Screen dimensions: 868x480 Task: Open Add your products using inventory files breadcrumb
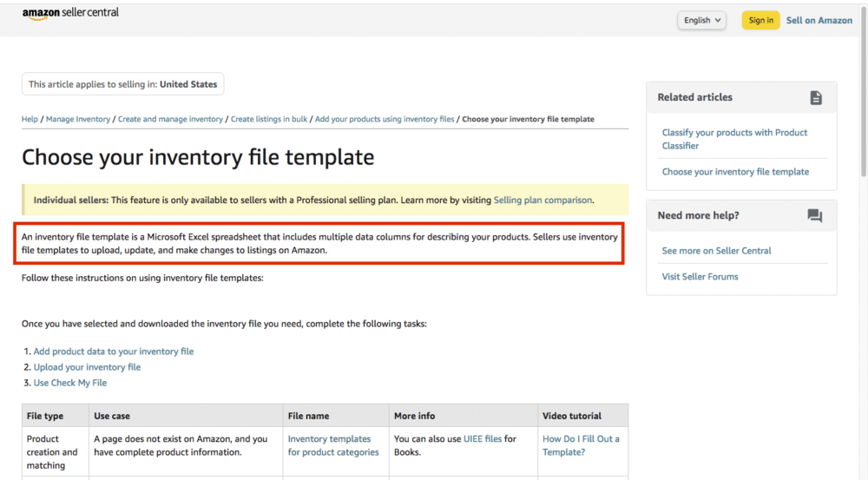click(x=385, y=119)
